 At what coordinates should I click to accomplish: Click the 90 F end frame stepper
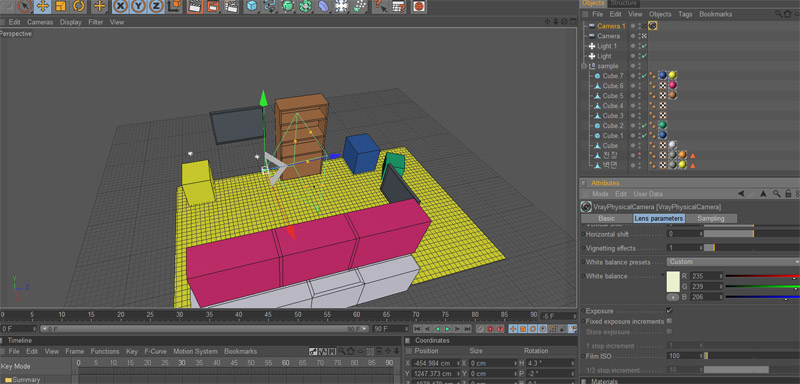407,329
